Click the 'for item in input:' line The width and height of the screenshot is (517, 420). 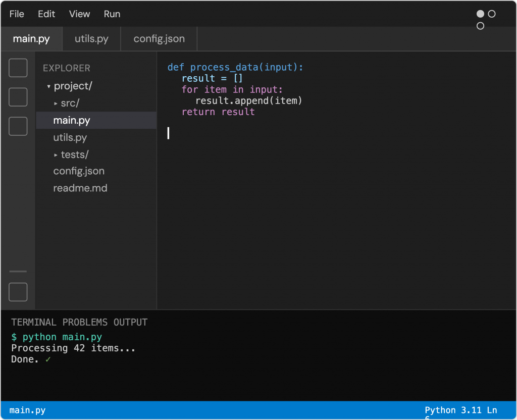232,90
